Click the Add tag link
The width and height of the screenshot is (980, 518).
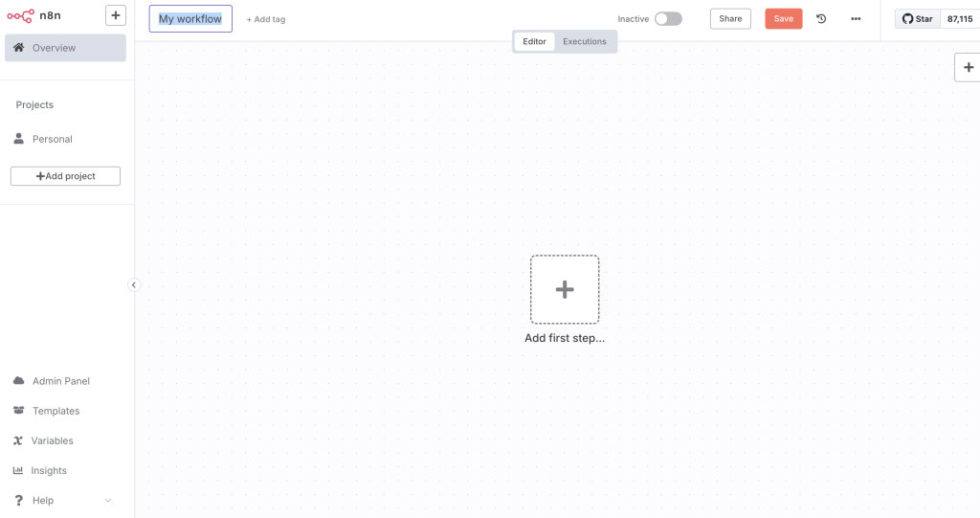(x=265, y=19)
